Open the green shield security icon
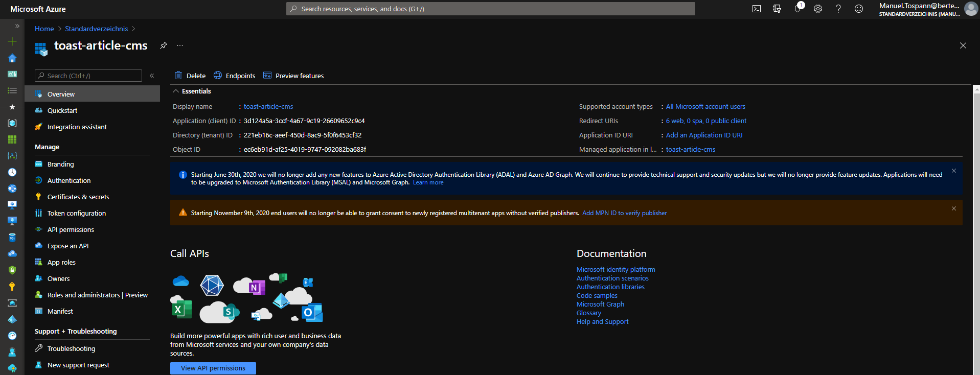The width and height of the screenshot is (980, 375). pyautogui.click(x=12, y=270)
